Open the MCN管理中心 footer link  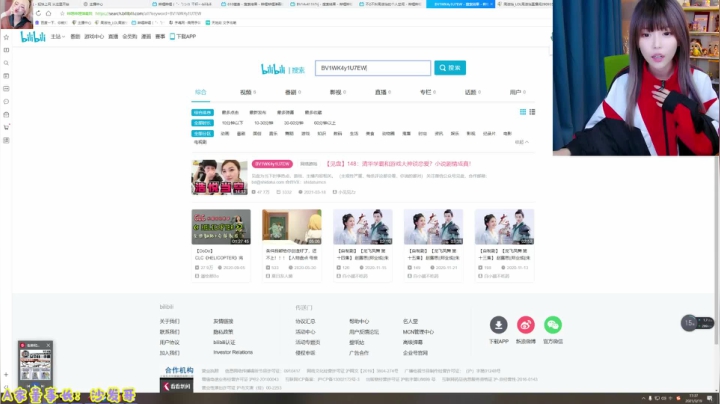pos(418,332)
